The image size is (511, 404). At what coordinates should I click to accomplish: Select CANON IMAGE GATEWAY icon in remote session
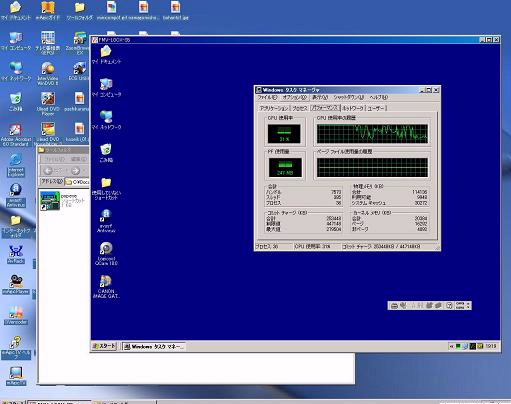click(x=106, y=287)
